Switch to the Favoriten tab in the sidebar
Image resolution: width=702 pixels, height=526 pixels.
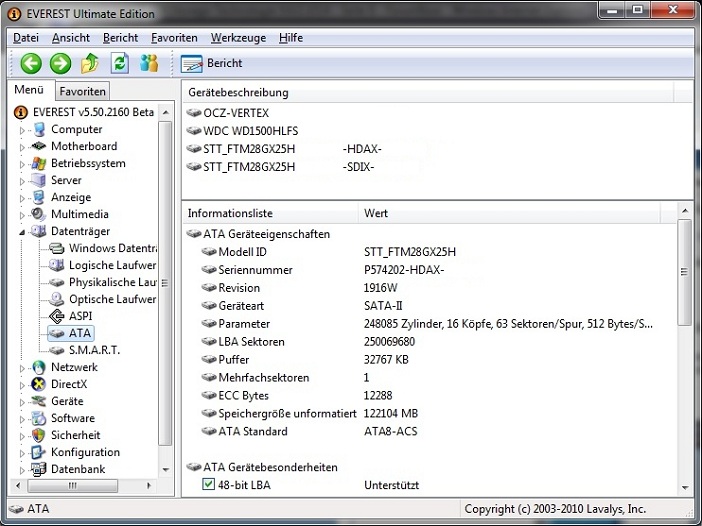coord(82,91)
